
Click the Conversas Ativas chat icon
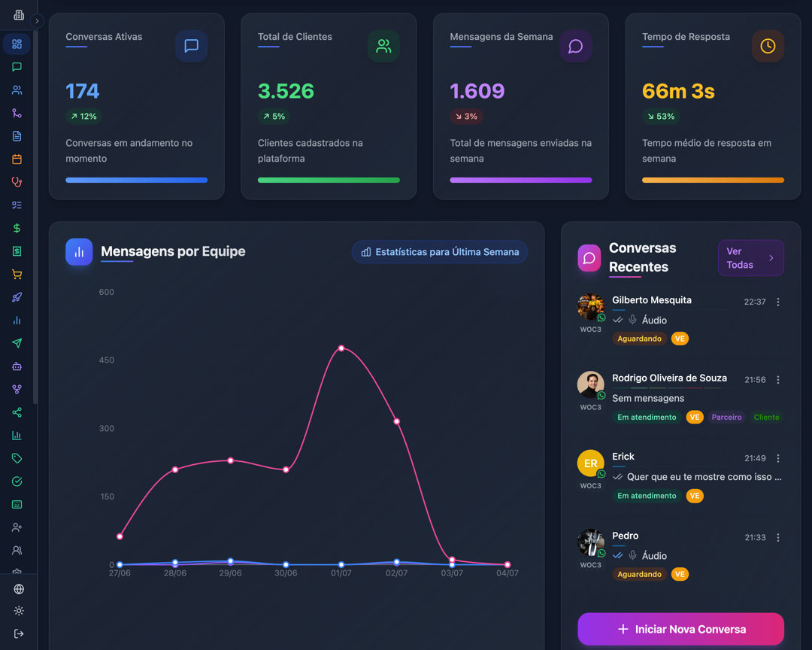191,46
